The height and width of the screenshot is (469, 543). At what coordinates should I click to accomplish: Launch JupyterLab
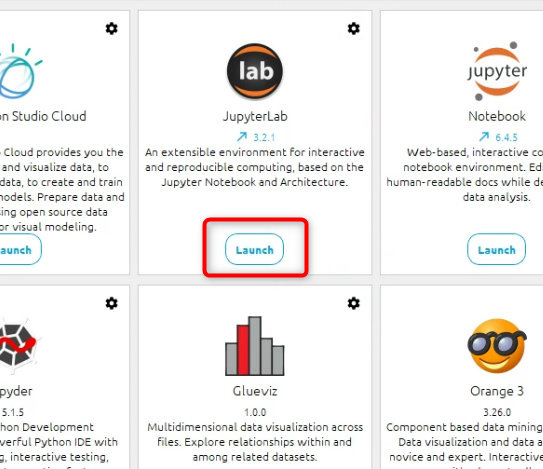pyautogui.click(x=255, y=249)
